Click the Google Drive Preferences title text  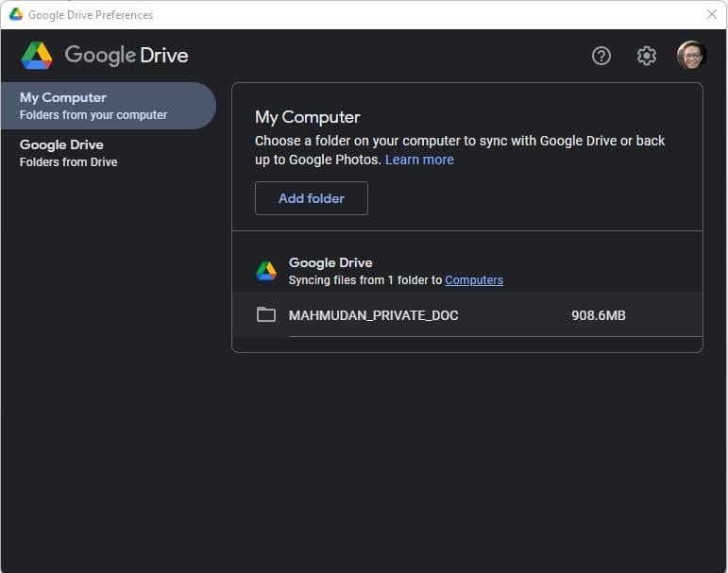[91, 15]
